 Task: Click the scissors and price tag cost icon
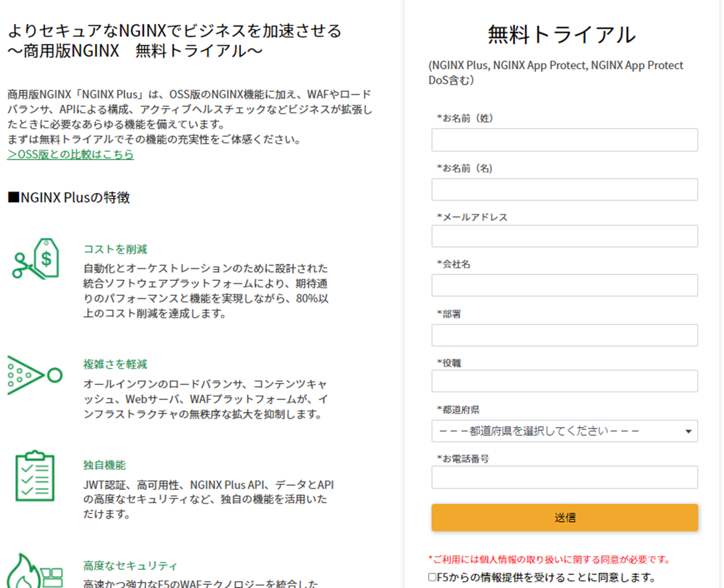click(x=35, y=259)
